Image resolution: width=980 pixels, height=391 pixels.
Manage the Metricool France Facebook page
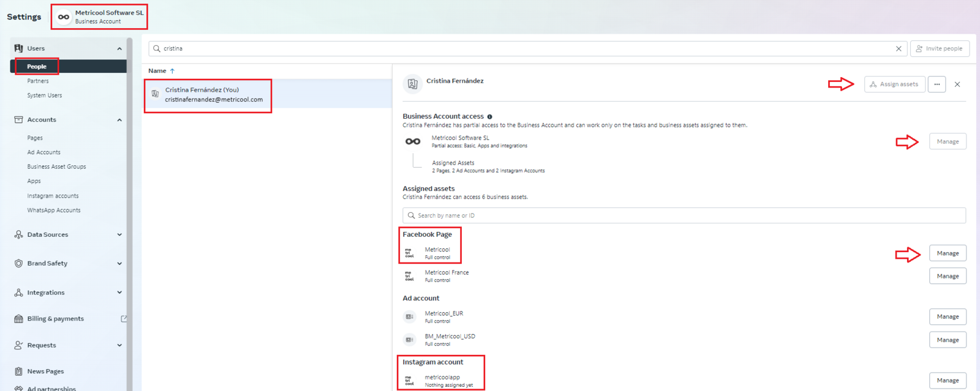click(948, 277)
